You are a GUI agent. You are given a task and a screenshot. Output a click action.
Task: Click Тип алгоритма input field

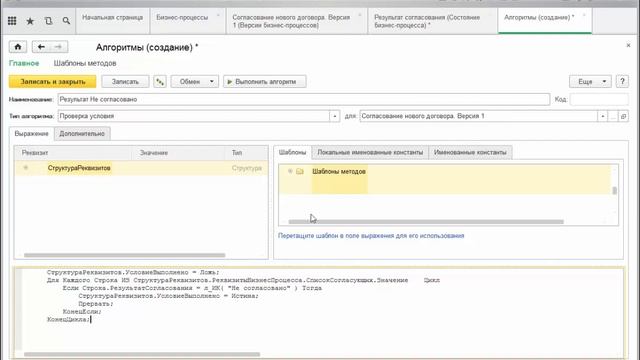[193, 116]
